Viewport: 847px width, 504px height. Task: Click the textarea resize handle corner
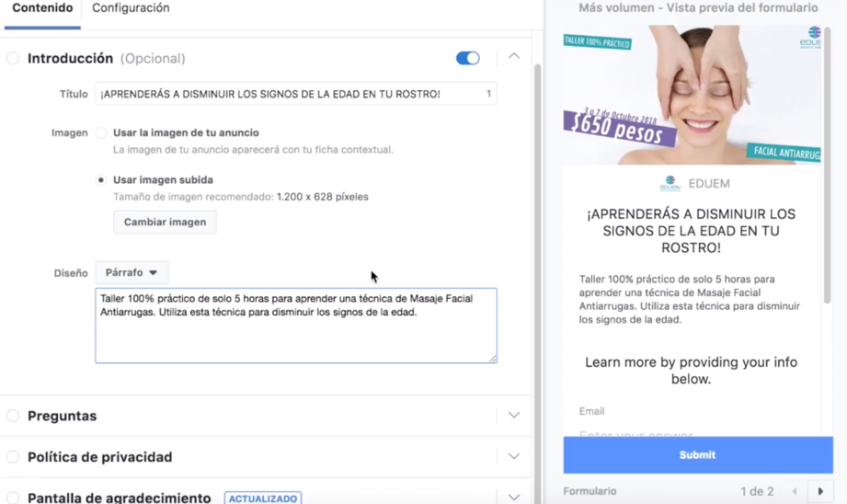click(x=493, y=359)
